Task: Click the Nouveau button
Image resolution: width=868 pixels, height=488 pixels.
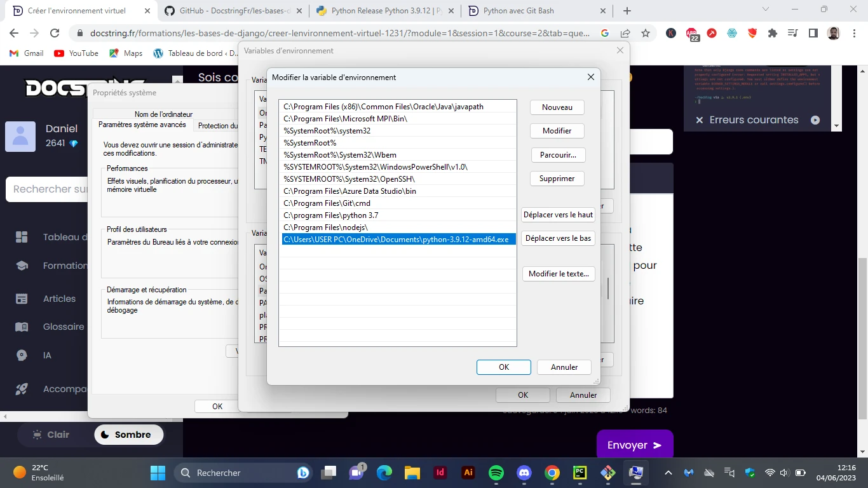Action: pyautogui.click(x=557, y=107)
